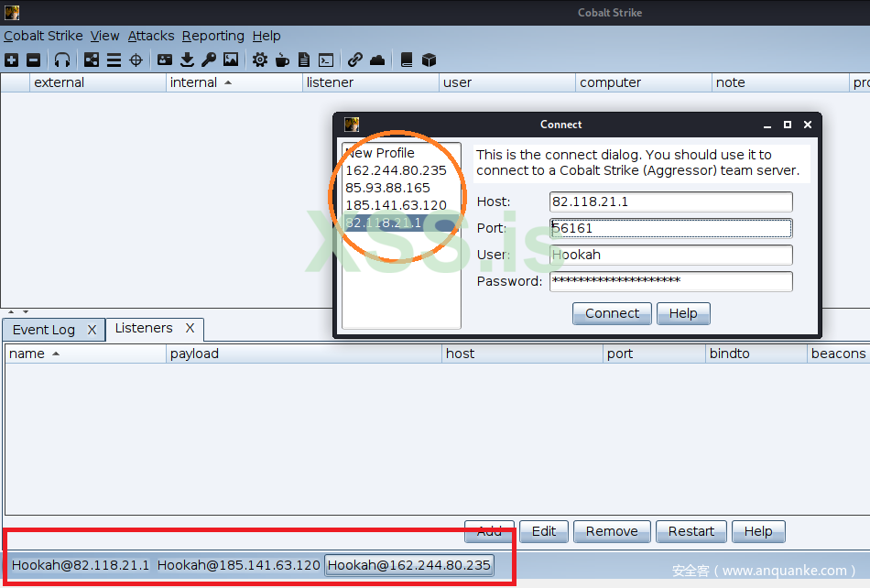Click the Remove button under listeners
This screenshot has height=588, width=870.
click(x=612, y=531)
